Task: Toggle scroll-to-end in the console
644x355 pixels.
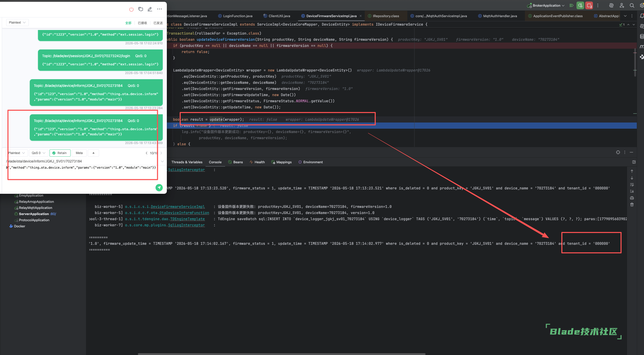Action: pos(632,191)
